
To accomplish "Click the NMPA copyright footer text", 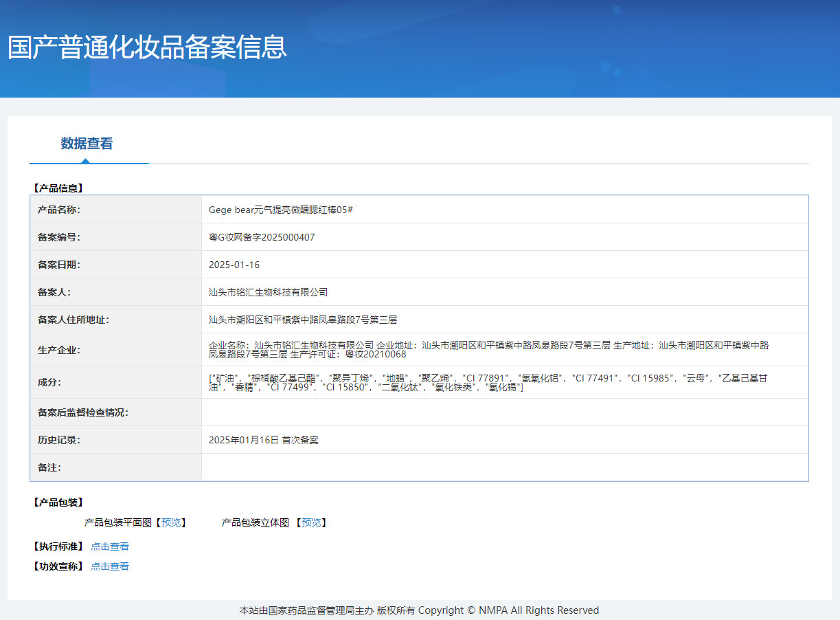I will click(419, 610).
